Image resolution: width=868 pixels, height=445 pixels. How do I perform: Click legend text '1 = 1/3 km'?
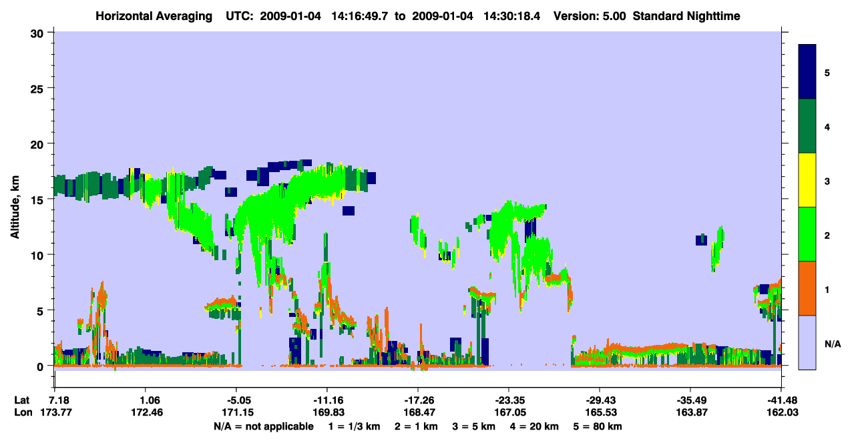(x=354, y=426)
